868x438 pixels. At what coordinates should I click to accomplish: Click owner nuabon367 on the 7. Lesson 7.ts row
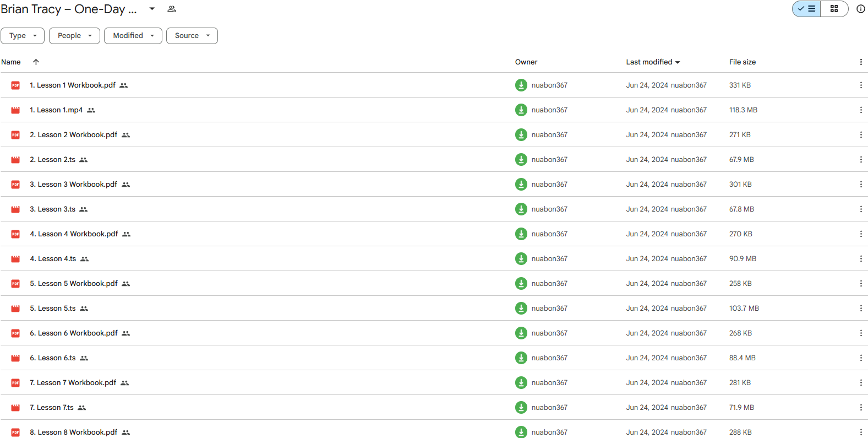(x=549, y=408)
